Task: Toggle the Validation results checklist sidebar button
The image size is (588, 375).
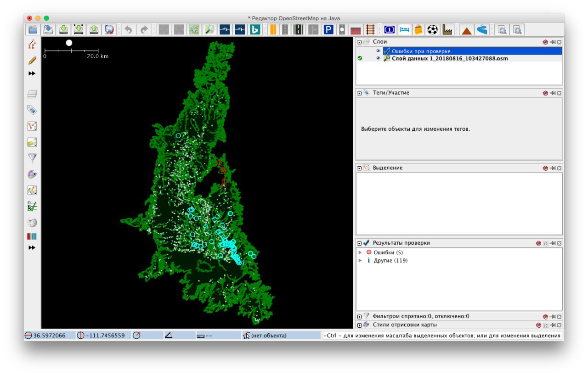Action: pyautogui.click(x=32, y=206)
